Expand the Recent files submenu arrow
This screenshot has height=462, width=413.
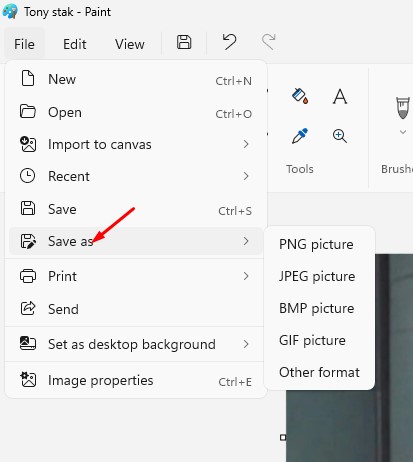tap(246, 176)
